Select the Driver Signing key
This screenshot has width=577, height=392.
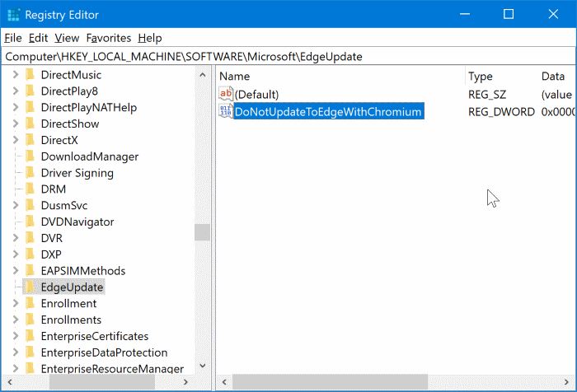click(x=77, y=173)
